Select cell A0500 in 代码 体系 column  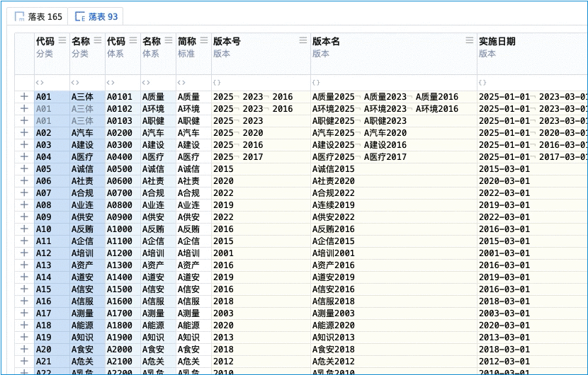(120, 169)
